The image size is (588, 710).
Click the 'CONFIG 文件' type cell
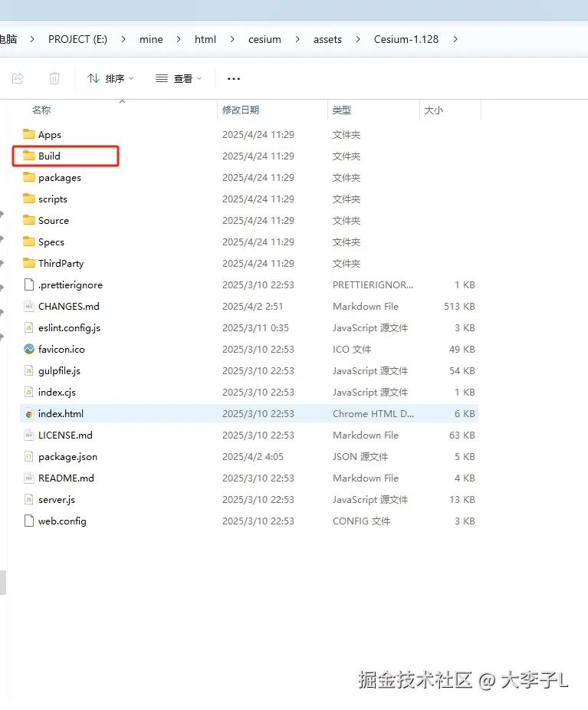click(x=361, y=521)
